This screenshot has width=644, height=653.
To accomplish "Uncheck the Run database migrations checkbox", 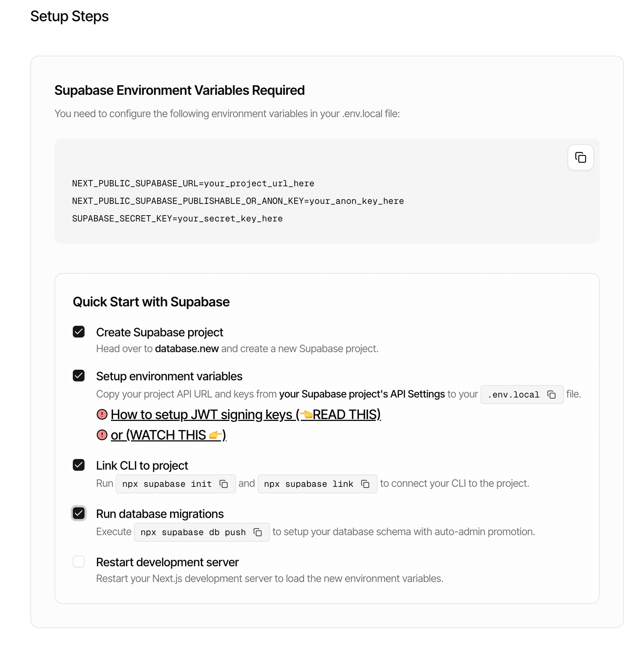I will (79, 513).
